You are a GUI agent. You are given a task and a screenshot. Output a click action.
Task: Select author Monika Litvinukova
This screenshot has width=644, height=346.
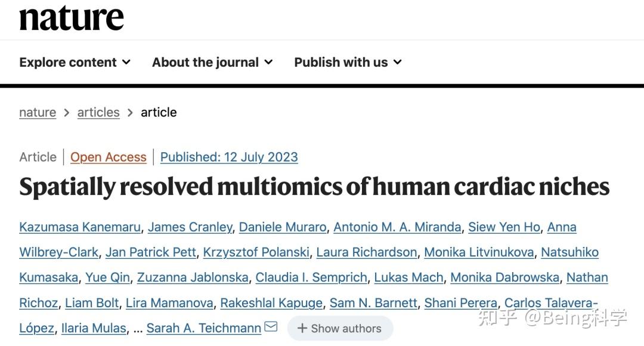[x=479, y=252]
